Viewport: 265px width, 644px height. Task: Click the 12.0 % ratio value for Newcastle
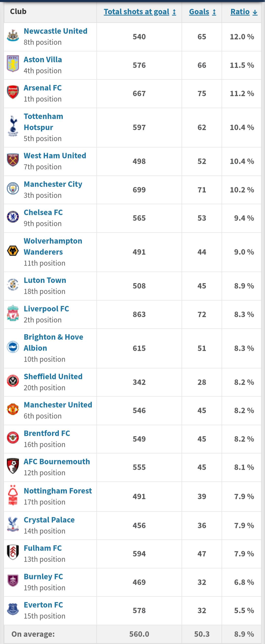tap(240, 37)
